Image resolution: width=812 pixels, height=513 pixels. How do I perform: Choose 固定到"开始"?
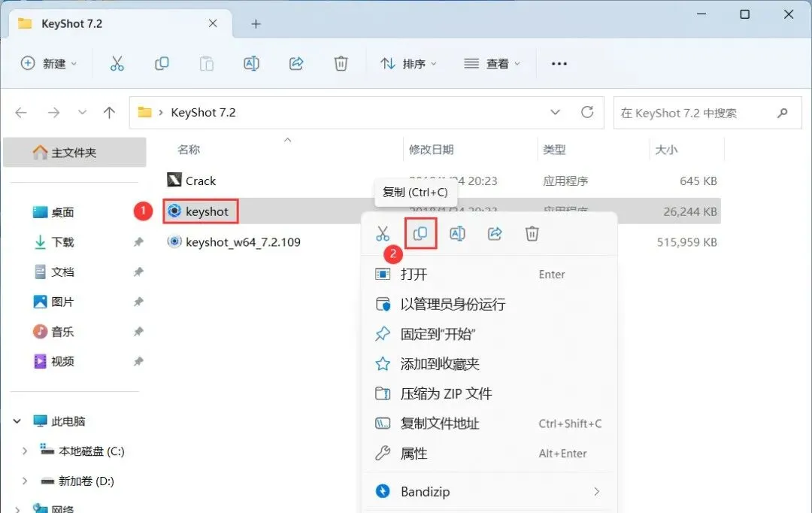[490, 334]
